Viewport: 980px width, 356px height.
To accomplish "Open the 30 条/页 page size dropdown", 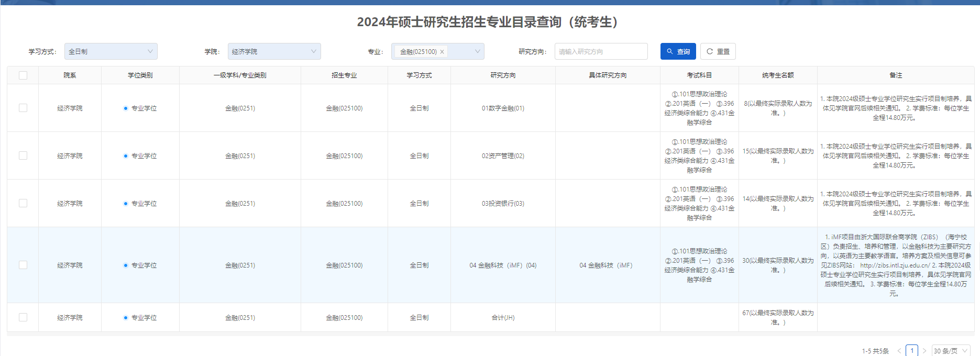I will point(951,351).
